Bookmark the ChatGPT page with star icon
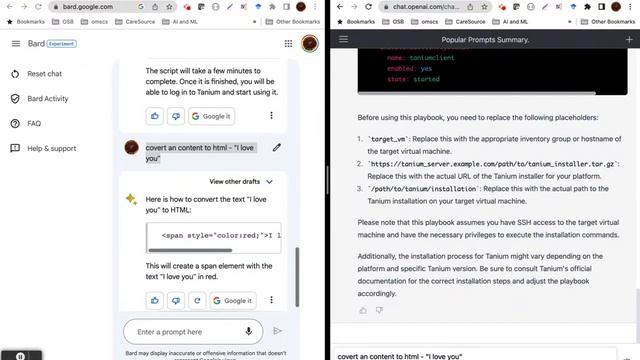 [484, 7]
